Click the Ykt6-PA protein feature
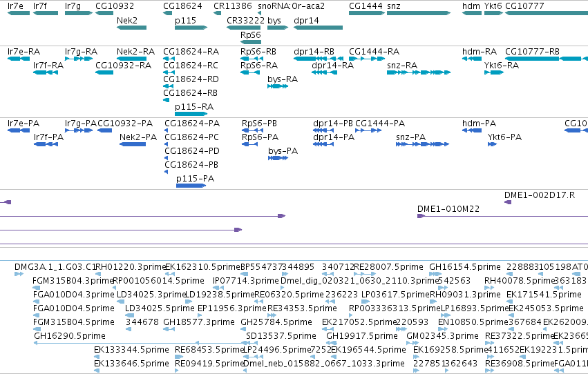This screenshot has height=374, width=588. pos(492,144)
